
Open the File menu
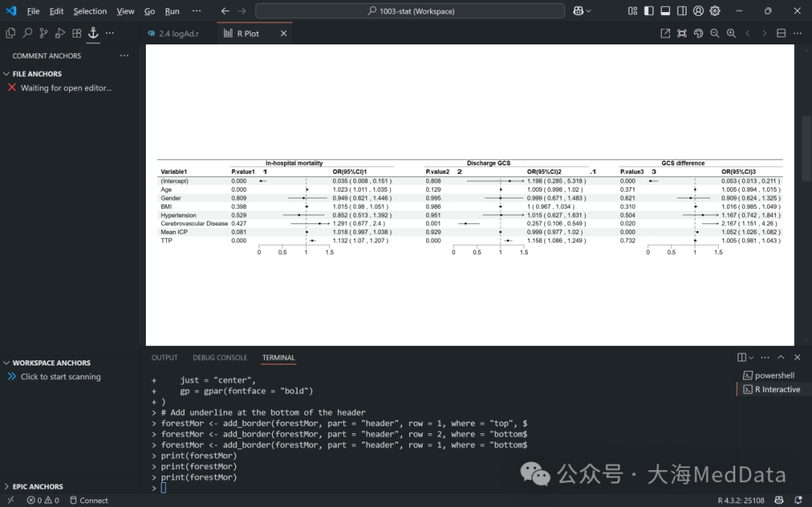(x=33, y=11)
